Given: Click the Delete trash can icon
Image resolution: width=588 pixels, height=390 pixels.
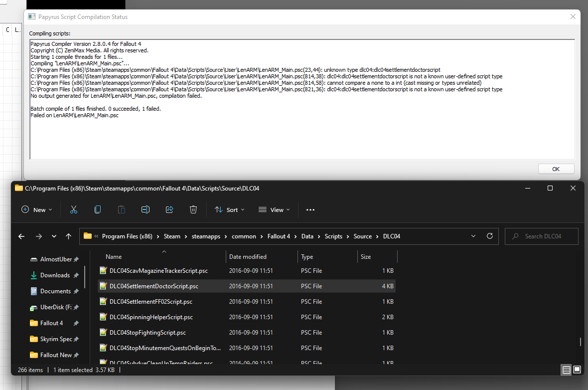Looking at the screenshot, I should point(193,209).
